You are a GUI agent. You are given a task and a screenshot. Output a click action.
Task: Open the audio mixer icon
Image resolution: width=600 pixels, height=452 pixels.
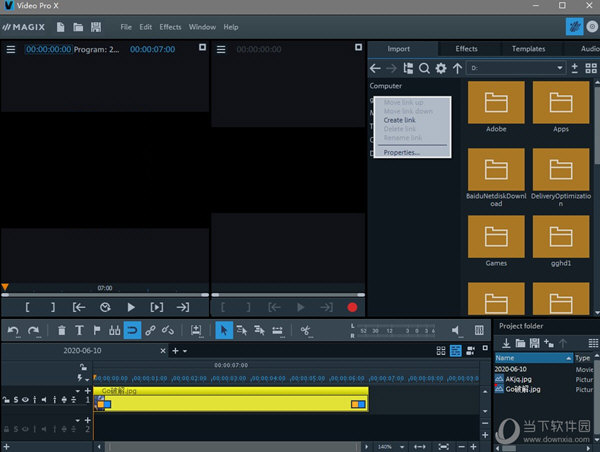pyautogui.click(x=479, y=330)
